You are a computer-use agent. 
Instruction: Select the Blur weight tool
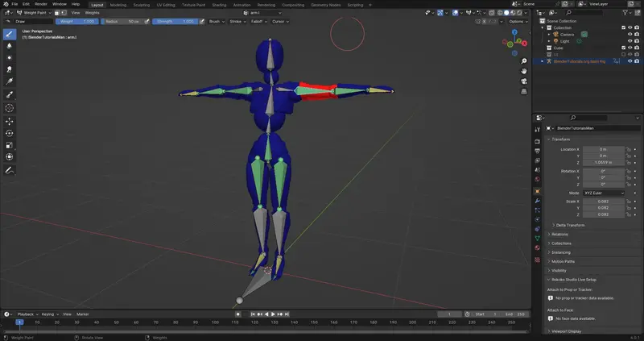(x=10, y=46)
